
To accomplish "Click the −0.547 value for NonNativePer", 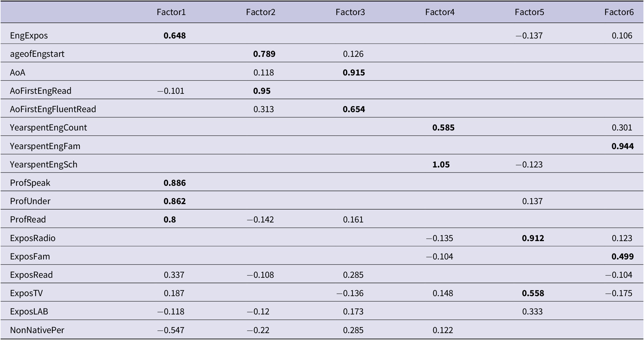I will coord(171,330).
